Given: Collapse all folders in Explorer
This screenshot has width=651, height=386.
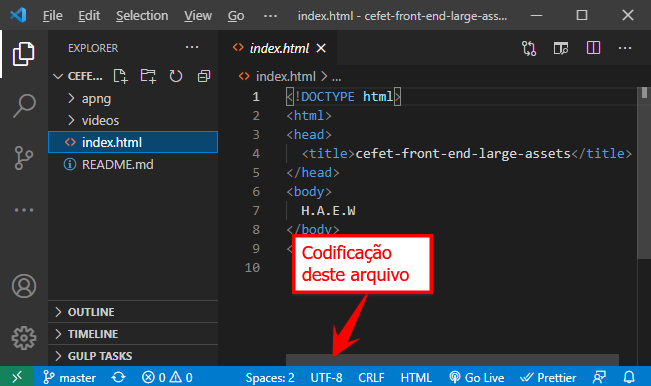Looking at the screenshot, I should coord(203,76).
